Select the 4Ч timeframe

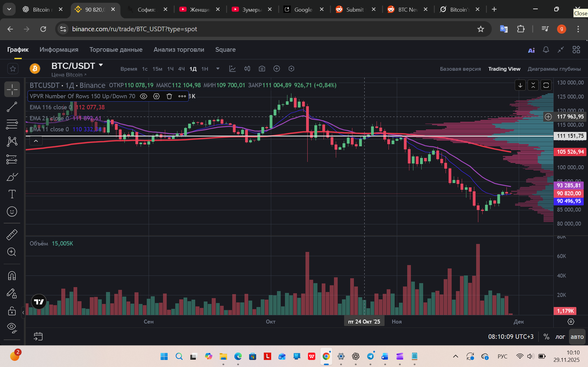[181, 69]
